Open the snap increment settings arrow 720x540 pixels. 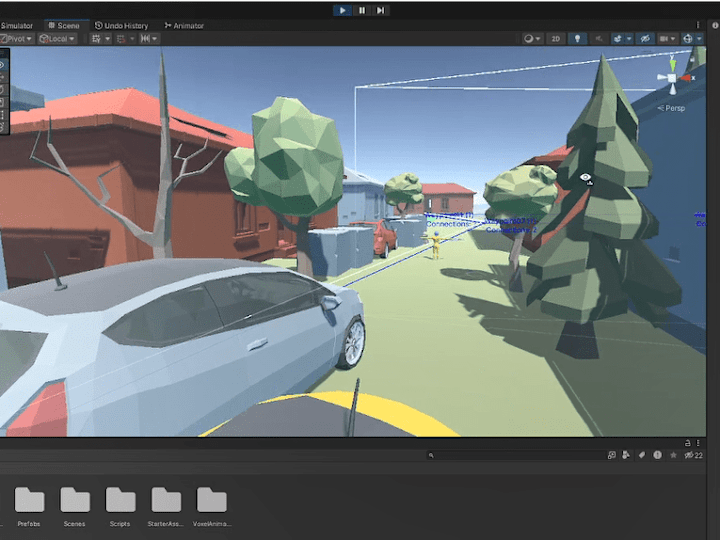132,39
